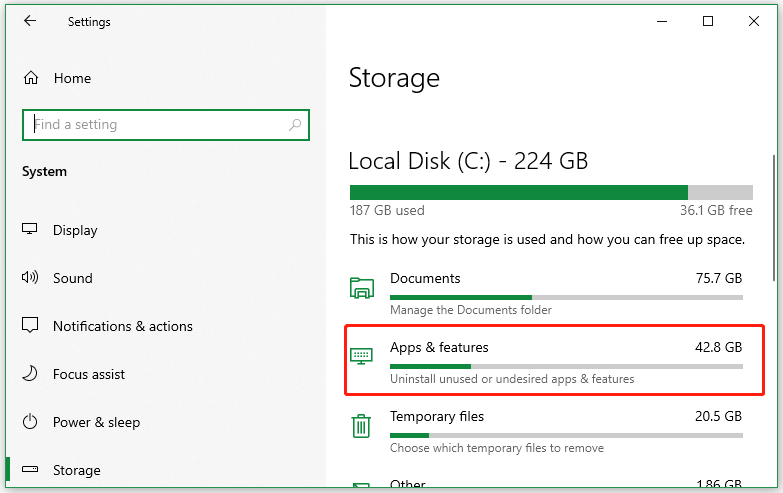This screenshot has height=493, width=783.
Task: Click the Display monitor icon
Action: tap(29, 229)
